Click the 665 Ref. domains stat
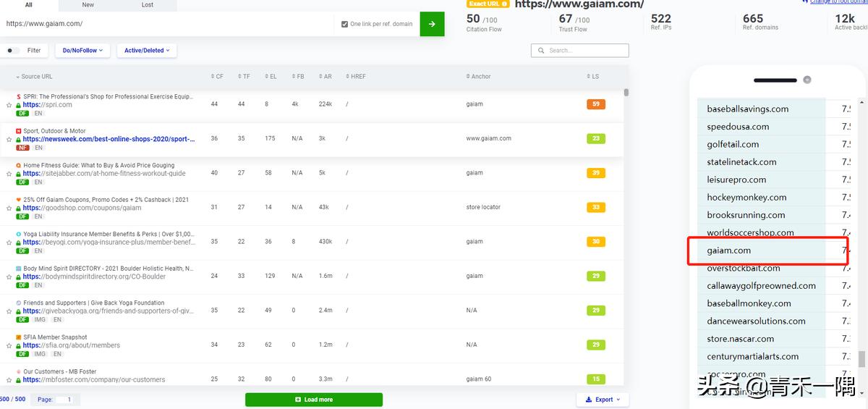The height and width of the screenshot is (409, 868). tap(760, 22)
